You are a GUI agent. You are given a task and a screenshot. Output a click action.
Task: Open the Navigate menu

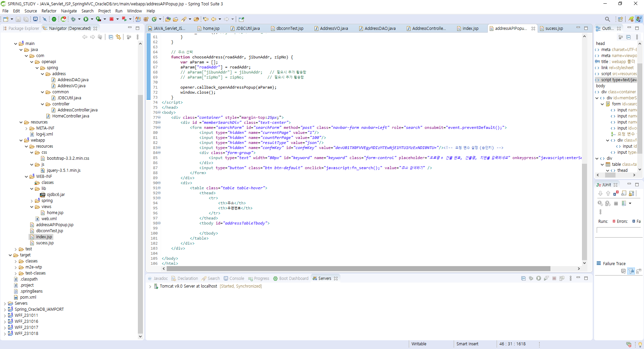tap(69, 11)
